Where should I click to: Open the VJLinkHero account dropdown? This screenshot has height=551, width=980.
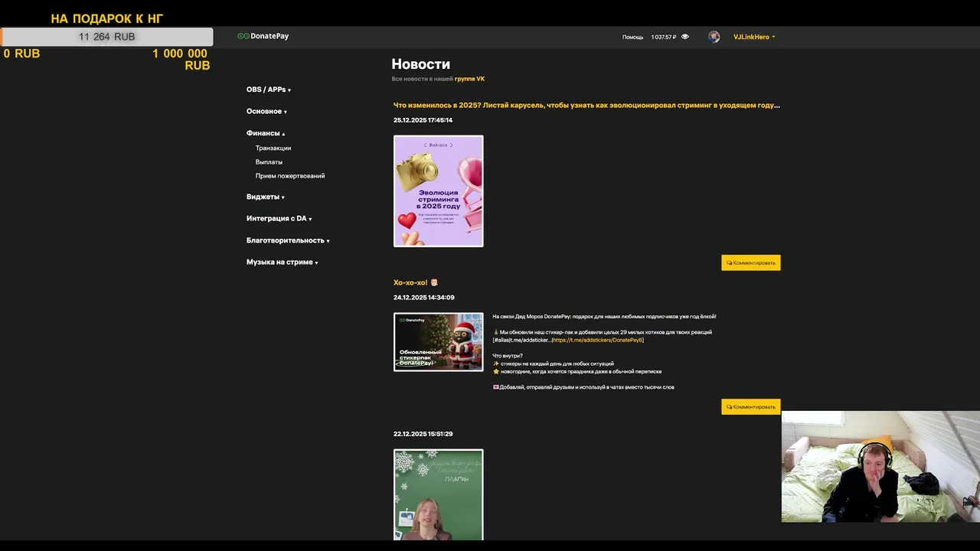click(754, 37)
